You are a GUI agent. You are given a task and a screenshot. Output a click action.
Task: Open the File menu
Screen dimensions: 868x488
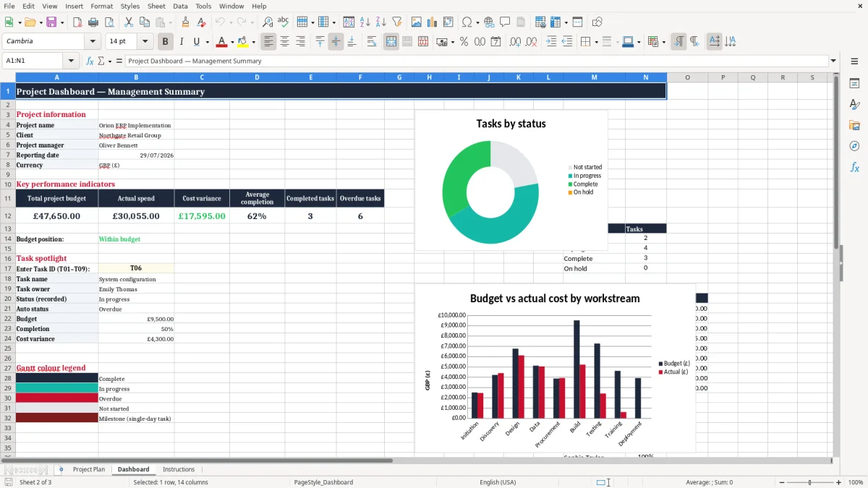tap(9, 6)
